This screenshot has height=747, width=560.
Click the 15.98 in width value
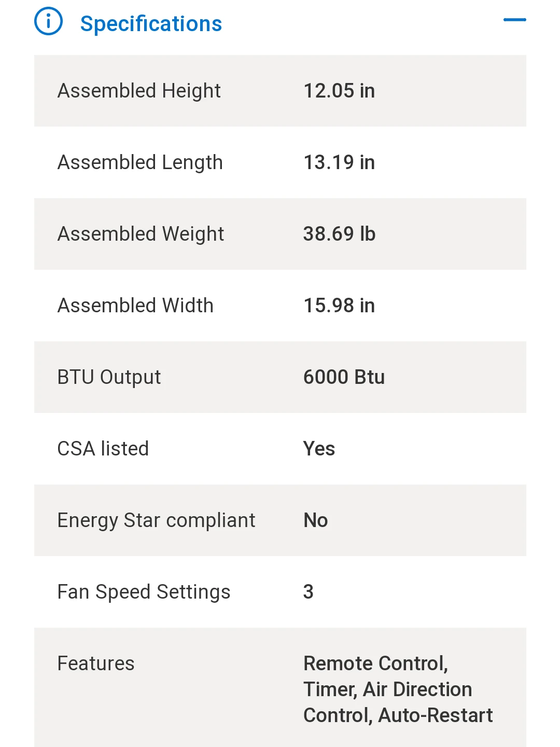(339, 306)
